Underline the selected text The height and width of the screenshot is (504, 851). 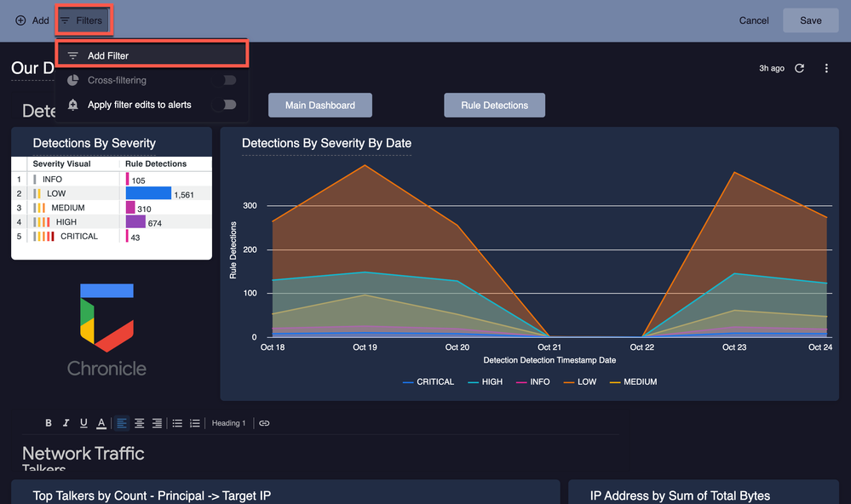[x=83, y=423]
